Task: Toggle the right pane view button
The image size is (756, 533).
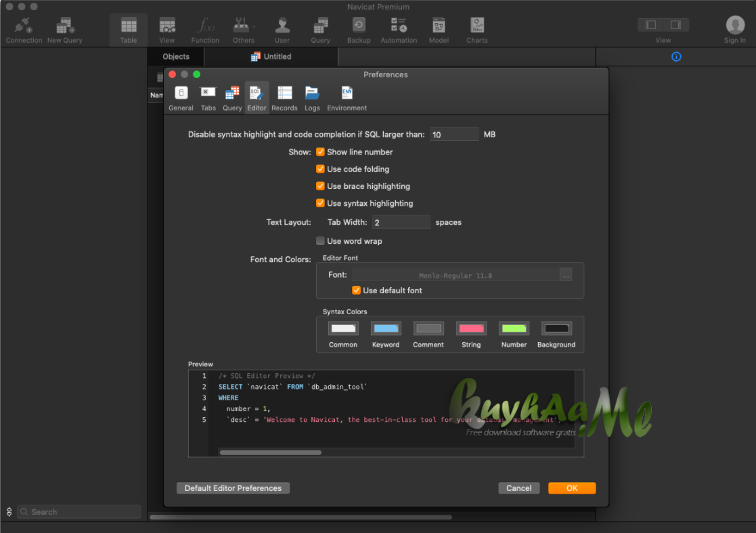Action: 675,24
